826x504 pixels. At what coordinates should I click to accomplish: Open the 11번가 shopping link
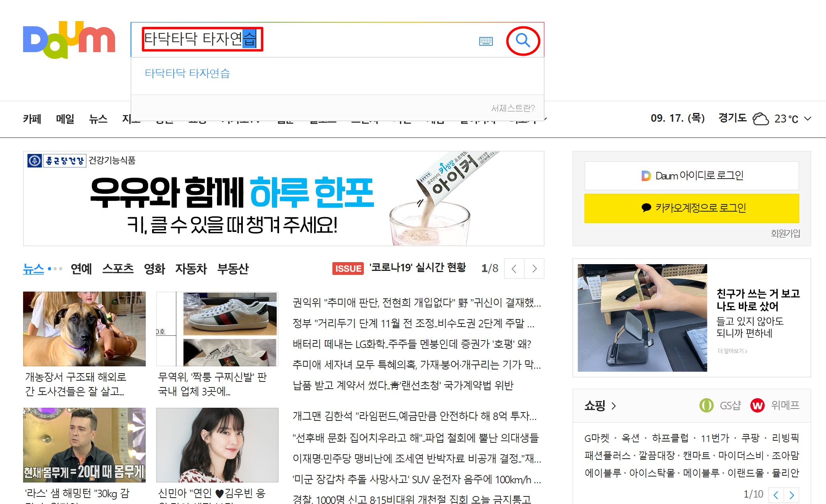tap(715, 438)
